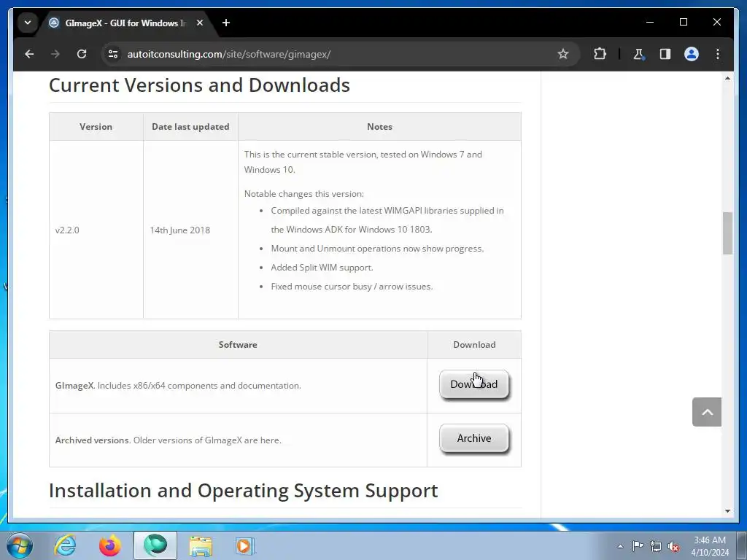
Task: Click the scrollbar up arrow
Action: click(x=727, y=78)
